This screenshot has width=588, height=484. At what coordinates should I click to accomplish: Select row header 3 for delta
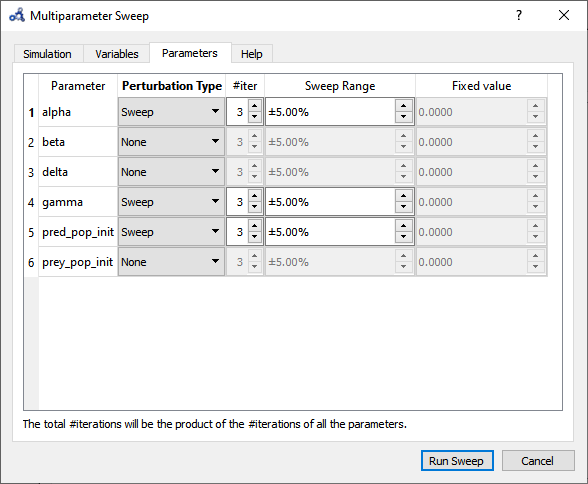click(x=31, y=172)
